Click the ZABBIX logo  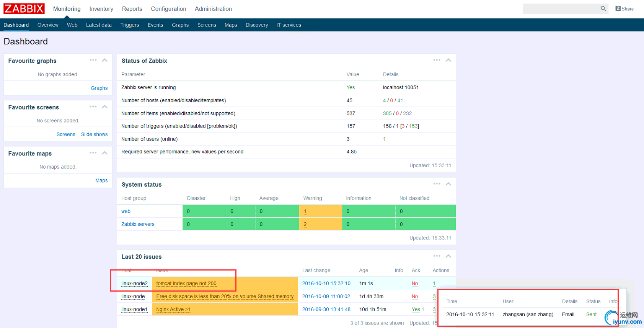[x=24, y=9]
